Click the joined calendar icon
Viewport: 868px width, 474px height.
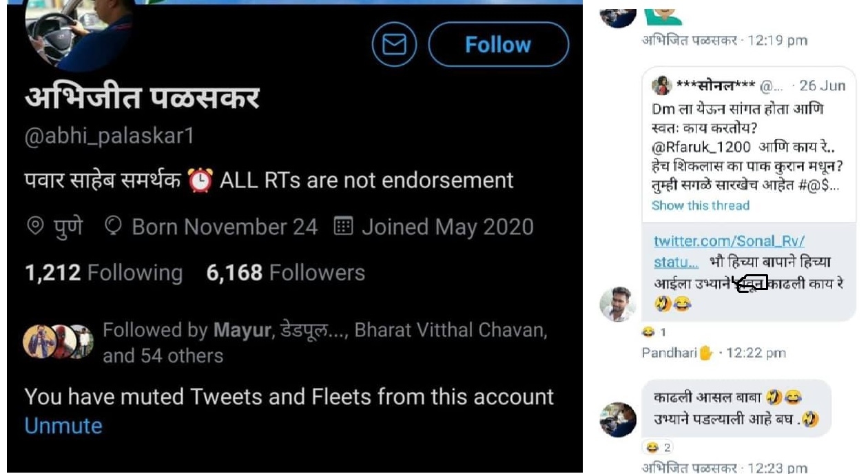click(x=343, y=227)
